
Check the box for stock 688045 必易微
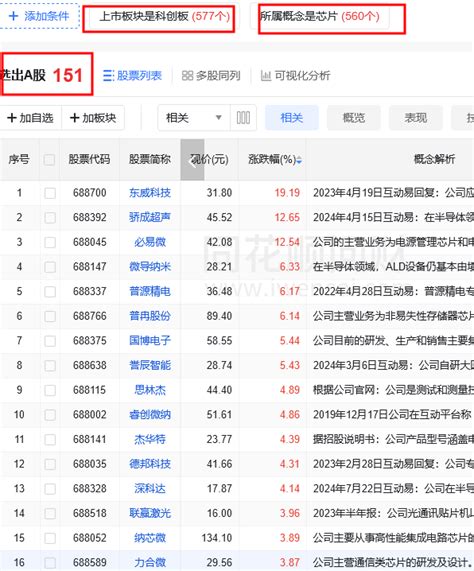pyautogui.click(x=50, y=242)
